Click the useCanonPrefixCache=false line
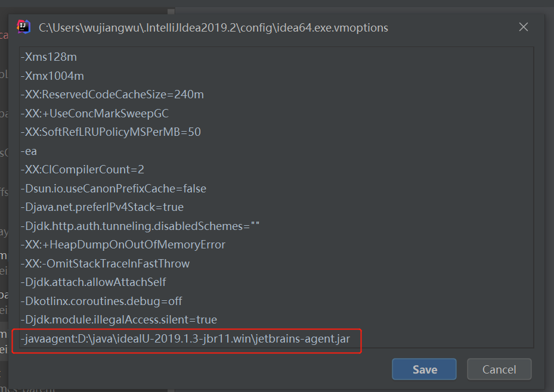554x392 pixels. click(113, 188)
